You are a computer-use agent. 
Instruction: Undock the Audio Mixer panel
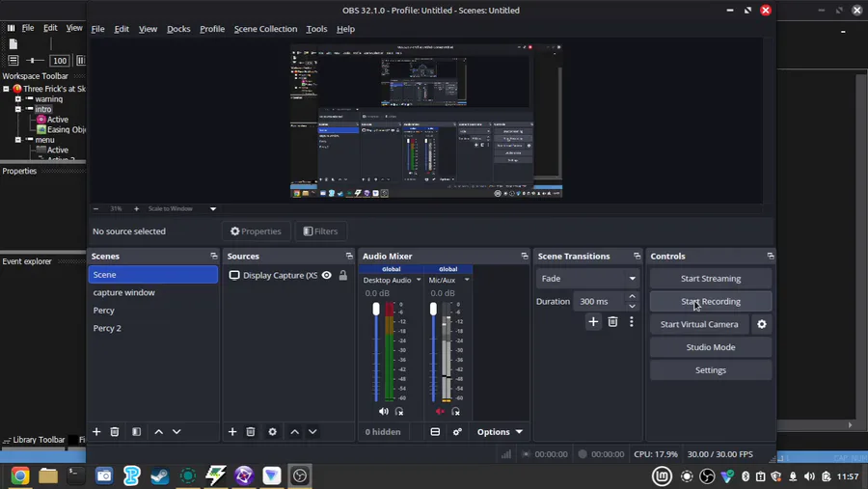pos(525,256)
